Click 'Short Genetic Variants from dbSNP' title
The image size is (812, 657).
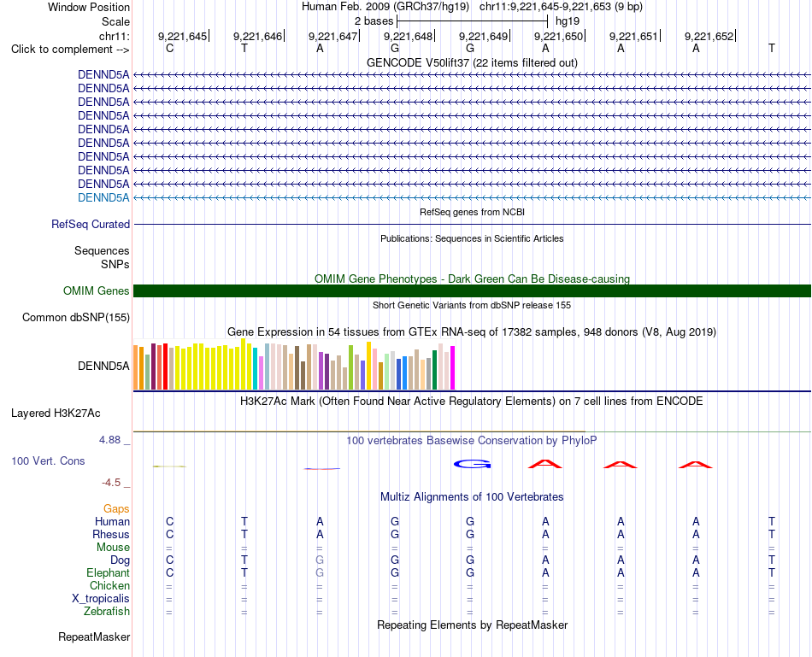[x=472, y=306]
